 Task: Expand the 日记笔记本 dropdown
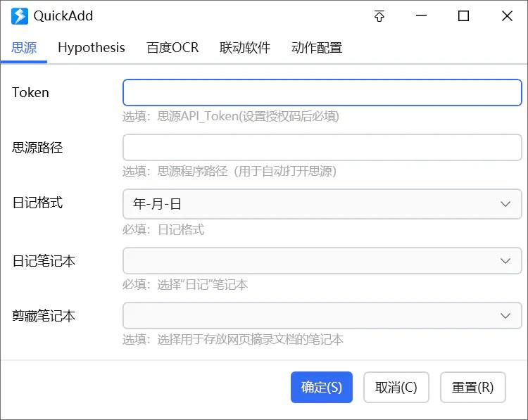tap(322, 261)
